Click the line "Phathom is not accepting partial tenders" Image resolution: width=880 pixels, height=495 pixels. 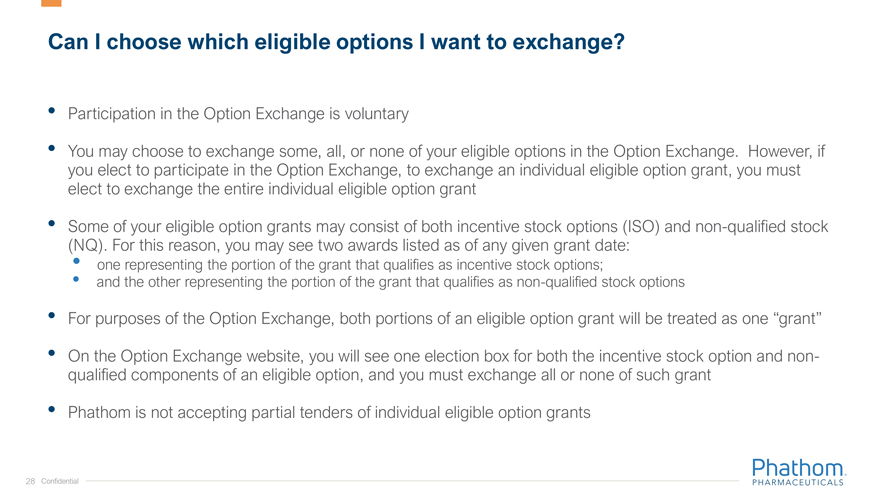tap(329, 410)
